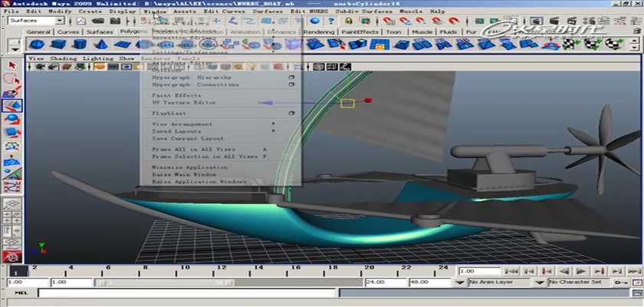Go to end of playback range
Image resolution: width=644 pixels, height=307 pixels.
click(634, 271)
